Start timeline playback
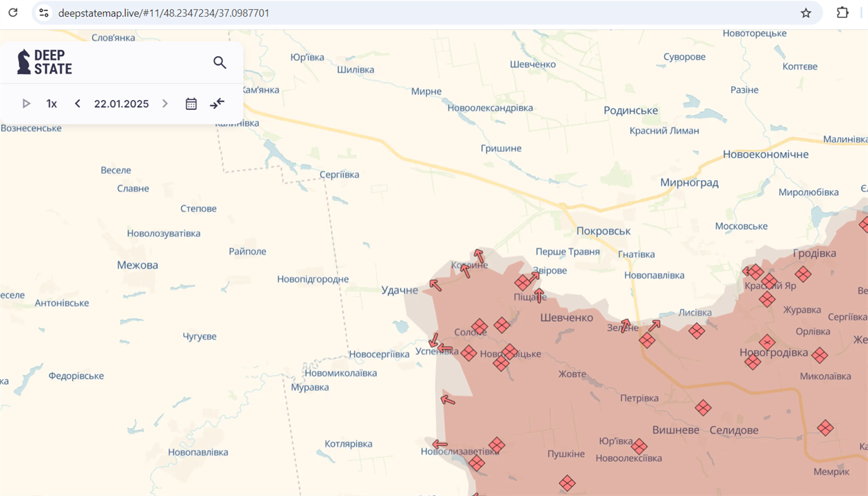 (x=26, y=104)
